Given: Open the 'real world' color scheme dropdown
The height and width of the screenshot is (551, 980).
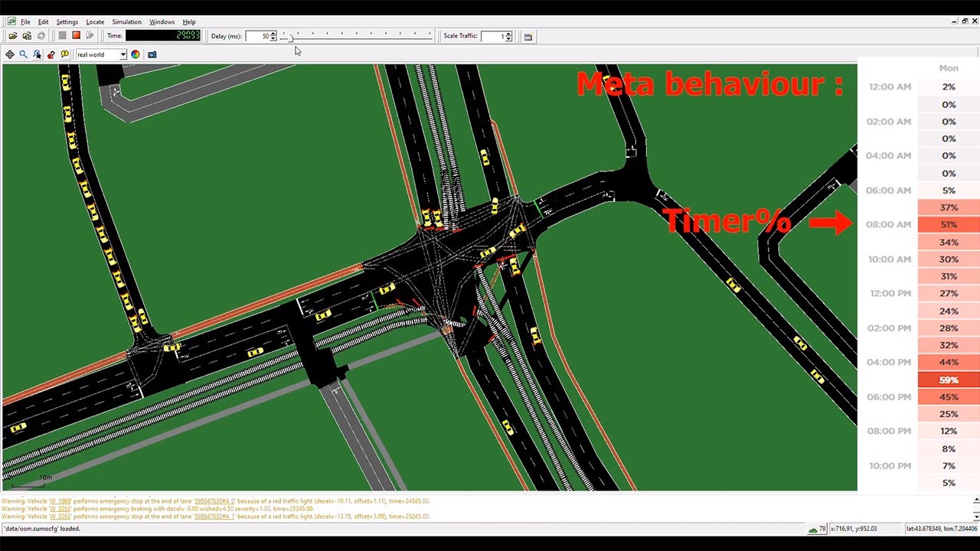Looking at the screenshot, I should (x=101, y=54).
